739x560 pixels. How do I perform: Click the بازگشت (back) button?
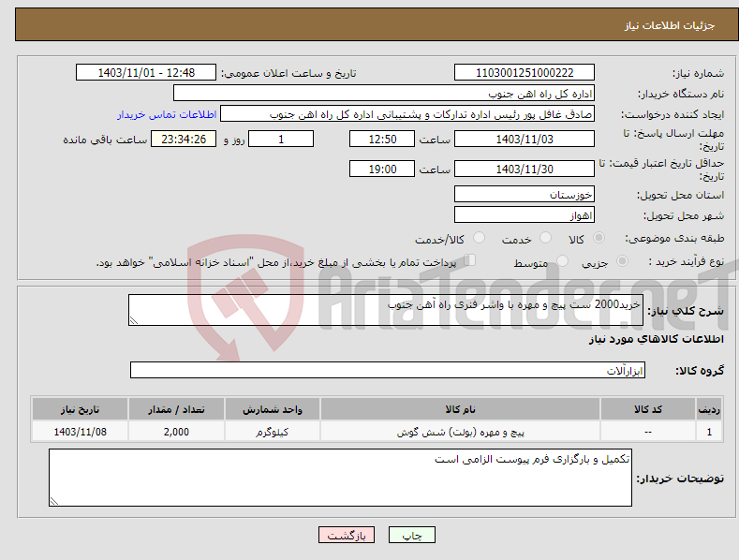[347, 535]
